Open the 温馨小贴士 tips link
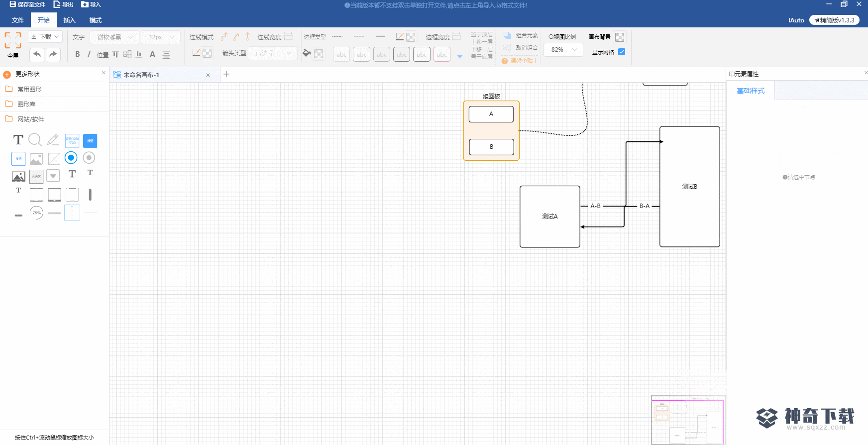This screenshot has height=445, width=868. point(520,61)
